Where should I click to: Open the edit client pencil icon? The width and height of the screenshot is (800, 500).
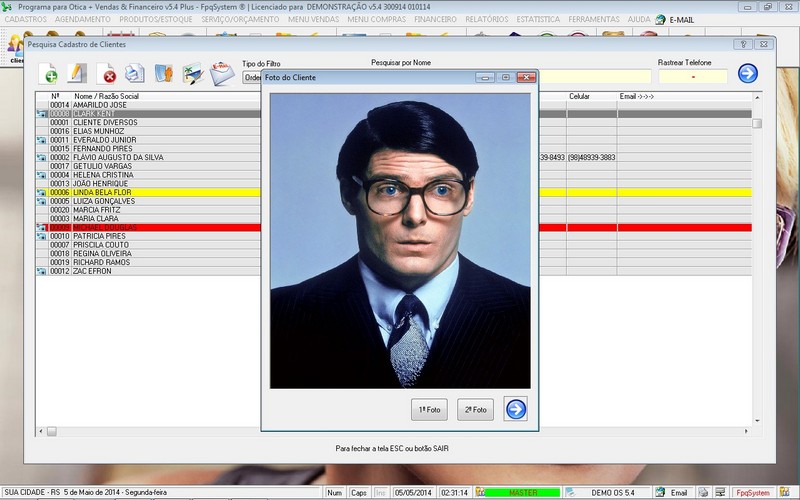point(77,73)
